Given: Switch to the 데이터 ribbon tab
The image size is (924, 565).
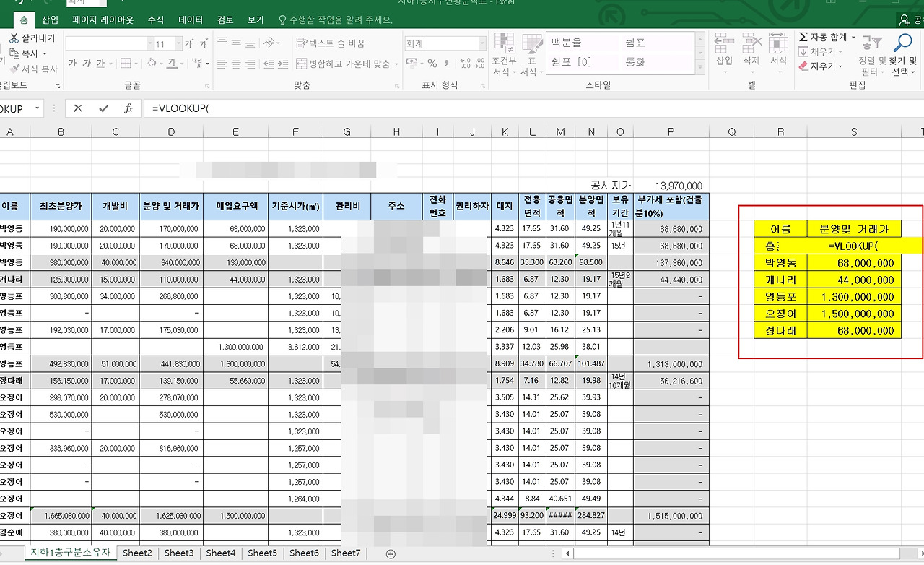Looking at the screenshot, I should pyautogui.click(x=191, y=20).
